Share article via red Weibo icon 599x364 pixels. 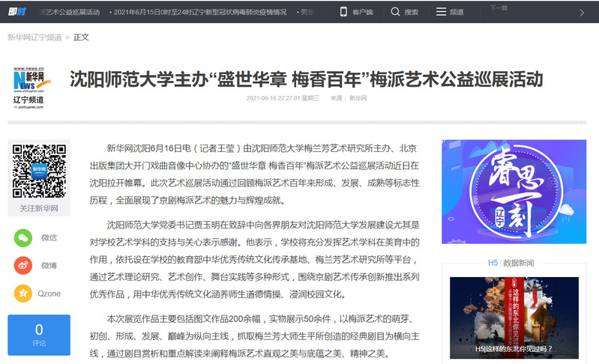(23, 265)
